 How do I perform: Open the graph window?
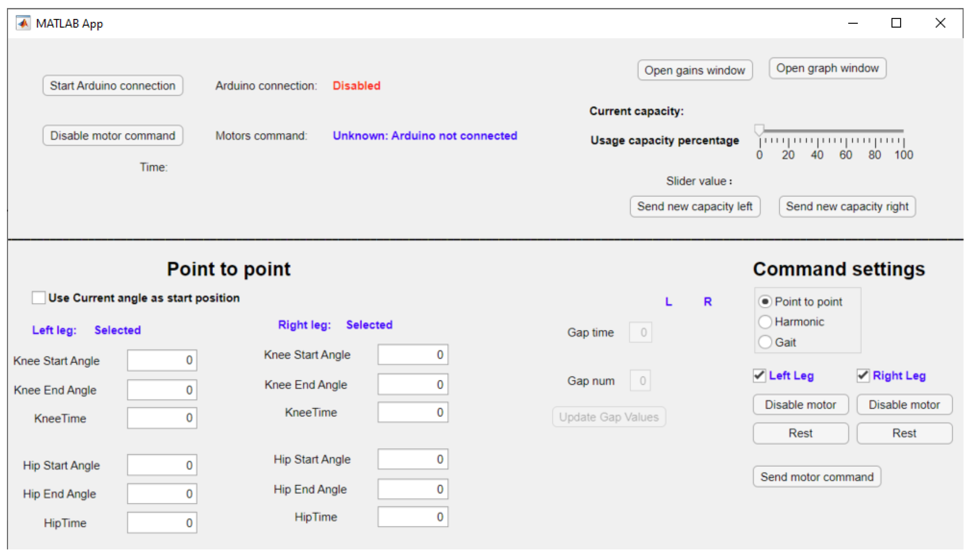pyautogui.click(x=827, y=68)
